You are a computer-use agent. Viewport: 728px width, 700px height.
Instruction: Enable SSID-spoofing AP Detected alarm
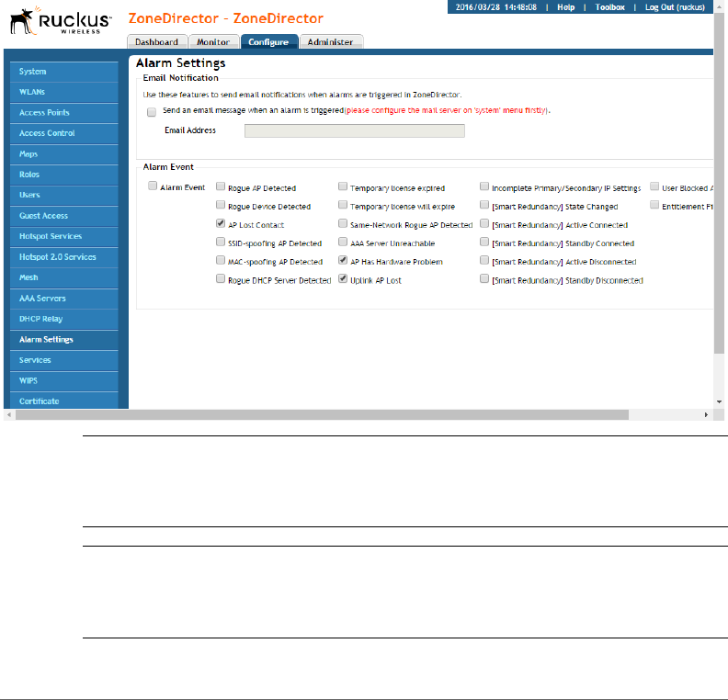[221, 242]
